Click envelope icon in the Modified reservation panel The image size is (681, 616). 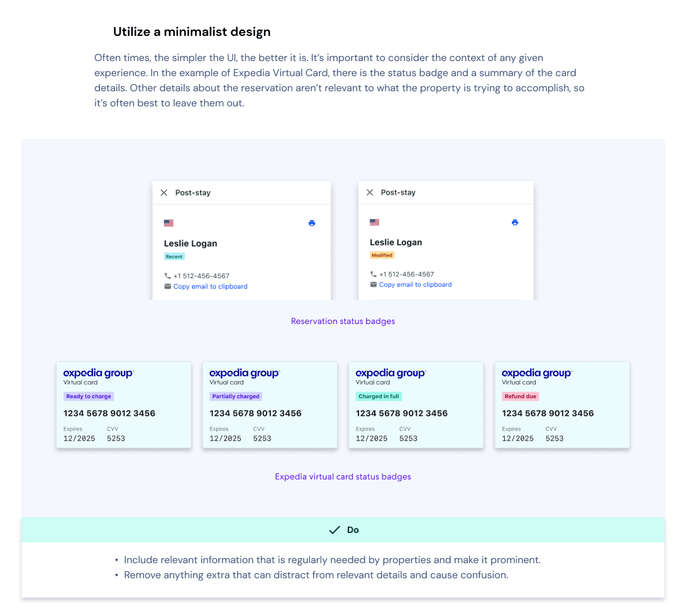[x=374, y=284]
